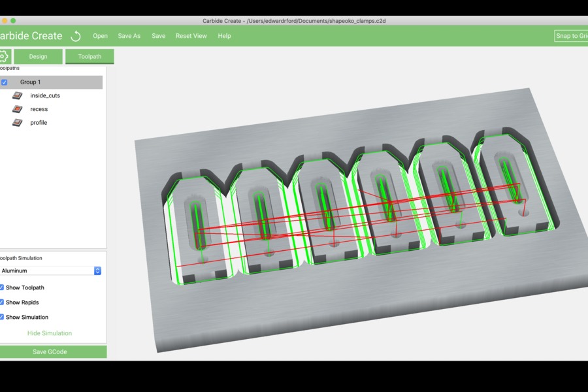Toggle the Group 1 checkbox
Image resolution: width=588 pixels, height=392 pixels.
coord(4,82)
